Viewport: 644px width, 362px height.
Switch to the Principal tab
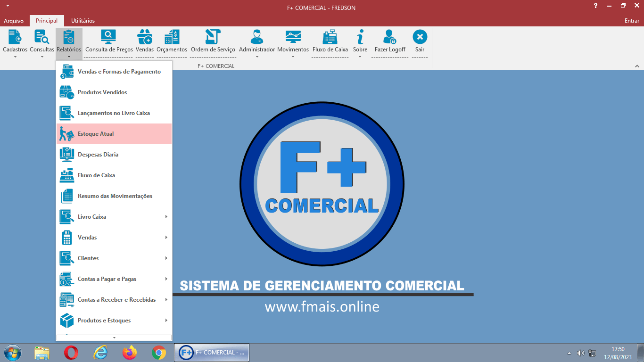pos(47,21)
